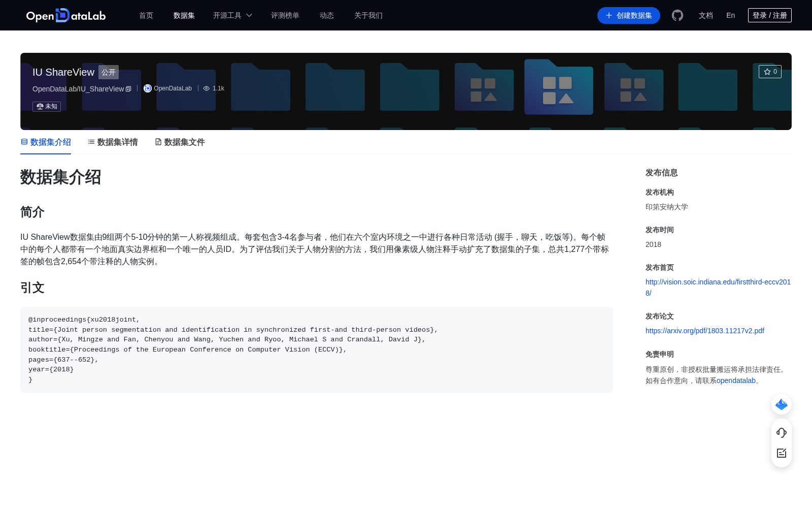Click the 免责申明 heading
Image resolution: width=812 pixels, height=508 pixels.
pos(660,354)
